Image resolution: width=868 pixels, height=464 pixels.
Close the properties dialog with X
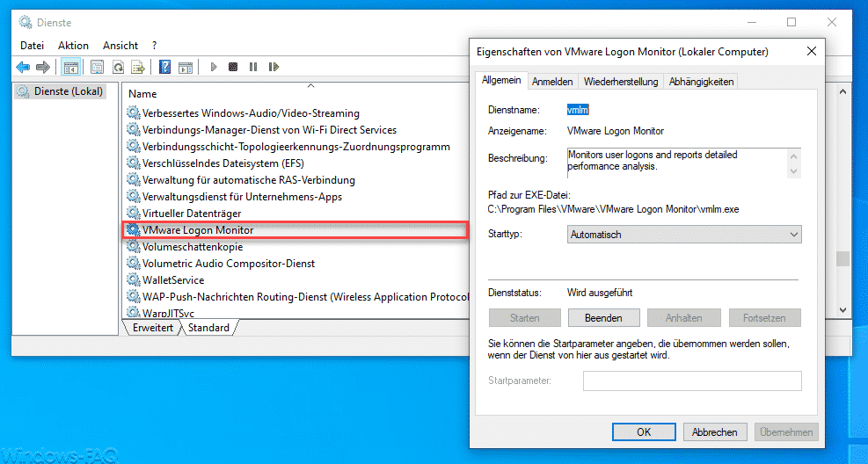(812, 52)
